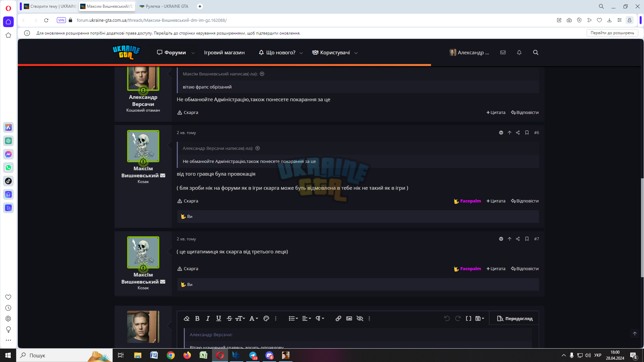Open text alignment dropdown in editor
Image resolution: width=644 pixels, height=362 pixels.
point(307,318)
